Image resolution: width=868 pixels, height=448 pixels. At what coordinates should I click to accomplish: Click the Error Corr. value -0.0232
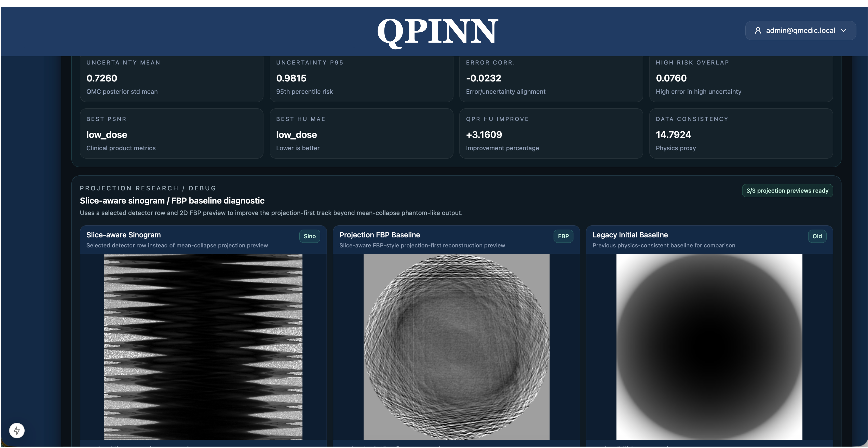coord(484,78)
